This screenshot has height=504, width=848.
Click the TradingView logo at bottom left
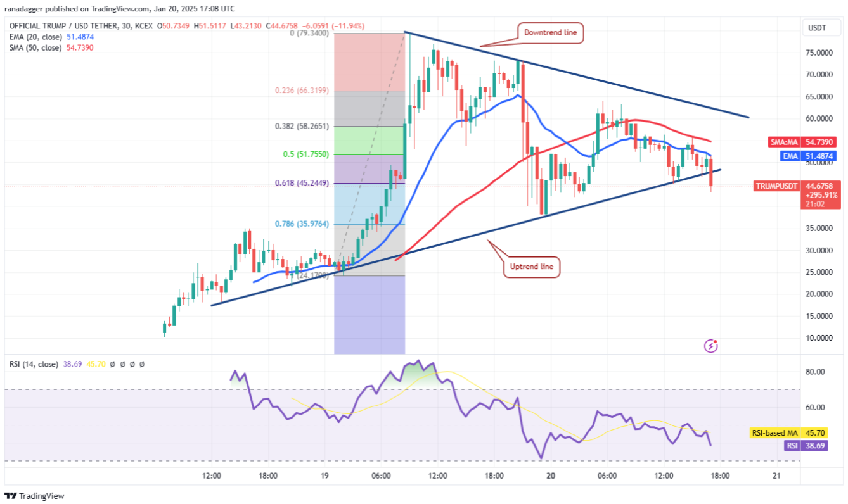click(34, 496)
